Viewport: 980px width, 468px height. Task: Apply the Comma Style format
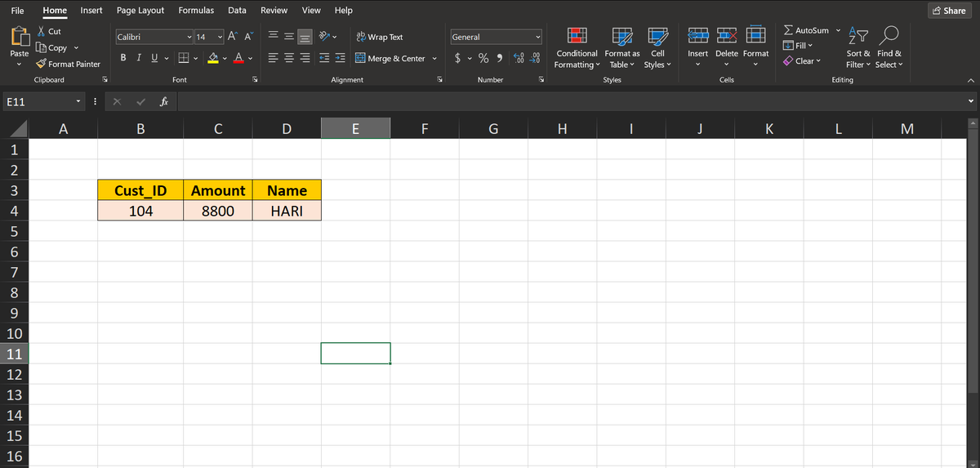[x=498, y=58]
